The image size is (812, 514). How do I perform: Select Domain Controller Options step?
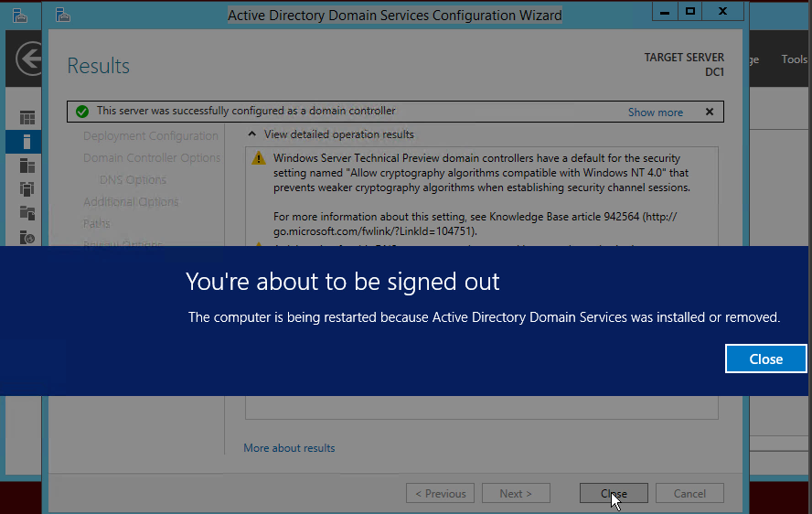tap(152, 157)
